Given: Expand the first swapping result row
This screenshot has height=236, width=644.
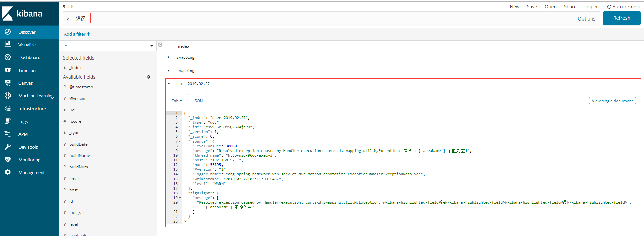Looking at the screenshot, I should tap(169, 57).
